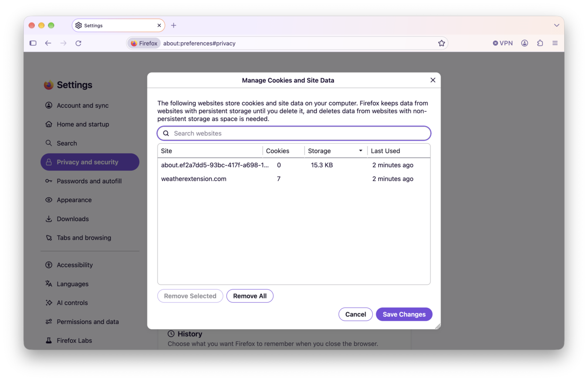Viewport: 588px width, 381px height.
Task: Select the weatherextension.com row
Action: (x=294, y=179)
